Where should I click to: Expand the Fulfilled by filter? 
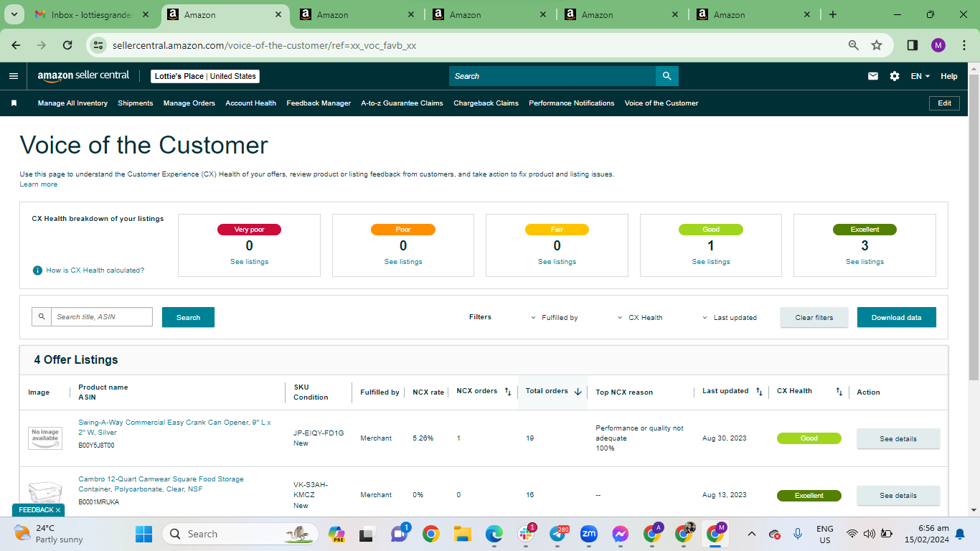[555, 318]
